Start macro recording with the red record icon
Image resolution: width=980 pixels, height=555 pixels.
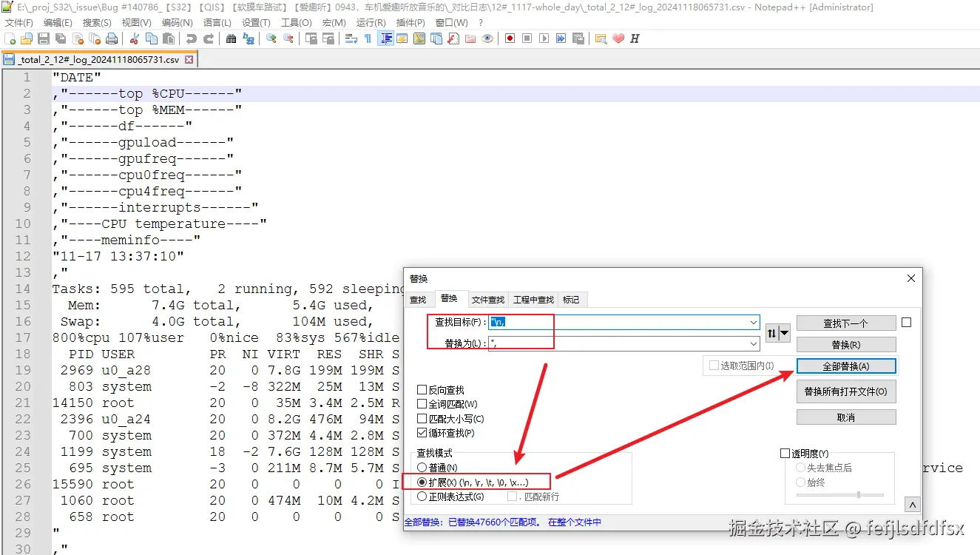[x=510, y=38]
